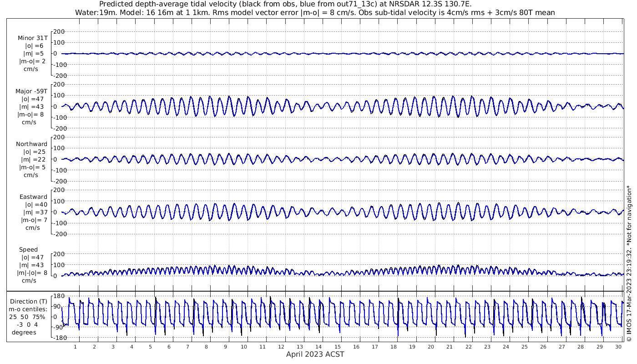Click '|m-o|= 2' in the Minor panel
Image resolution: width=637 pixels, height=364 pixels.
31,61
